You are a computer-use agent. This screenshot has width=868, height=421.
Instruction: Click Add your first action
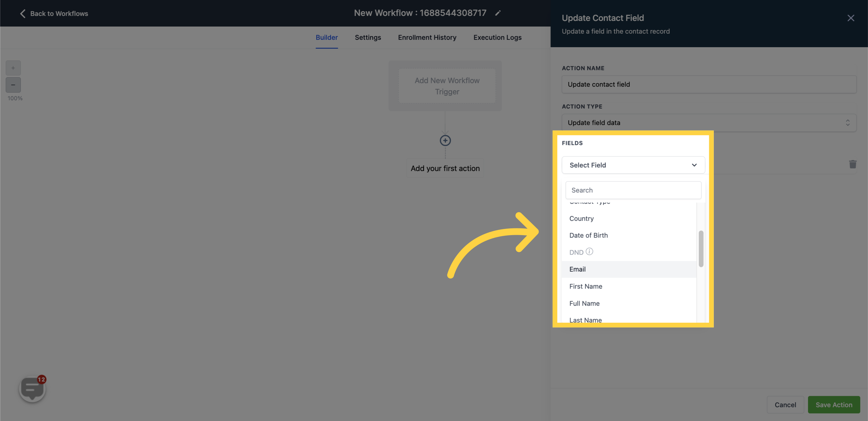(445, 168)
